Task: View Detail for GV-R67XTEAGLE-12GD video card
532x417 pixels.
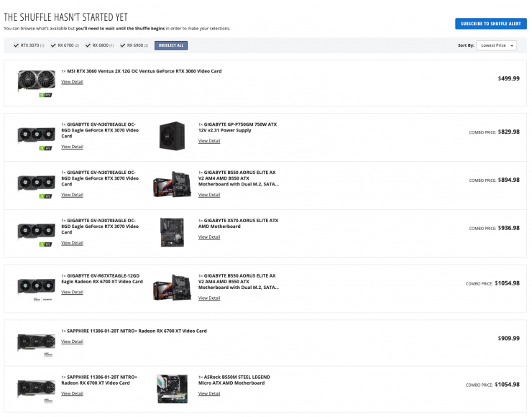Action: (x=72, y=292)
